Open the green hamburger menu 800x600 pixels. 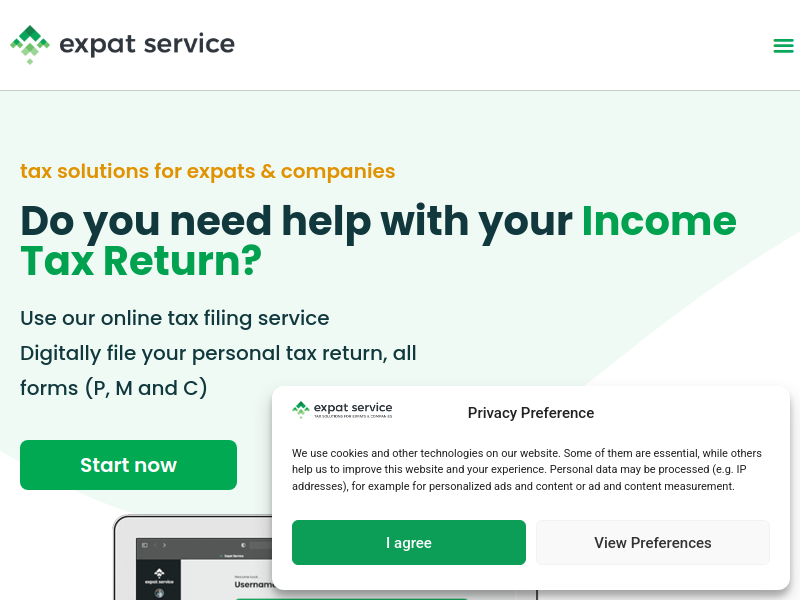tap(783, 45)
